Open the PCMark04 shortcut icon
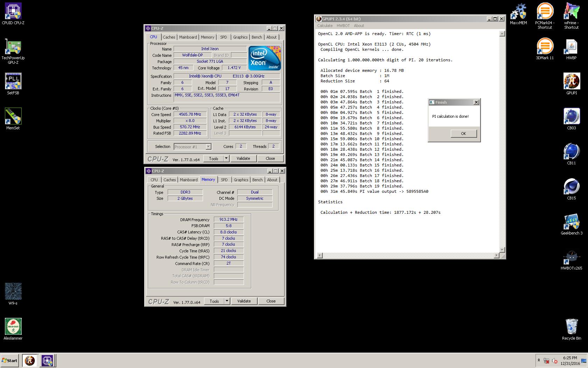Viewport: 588px width, 368px height. (x=545, y=16)
